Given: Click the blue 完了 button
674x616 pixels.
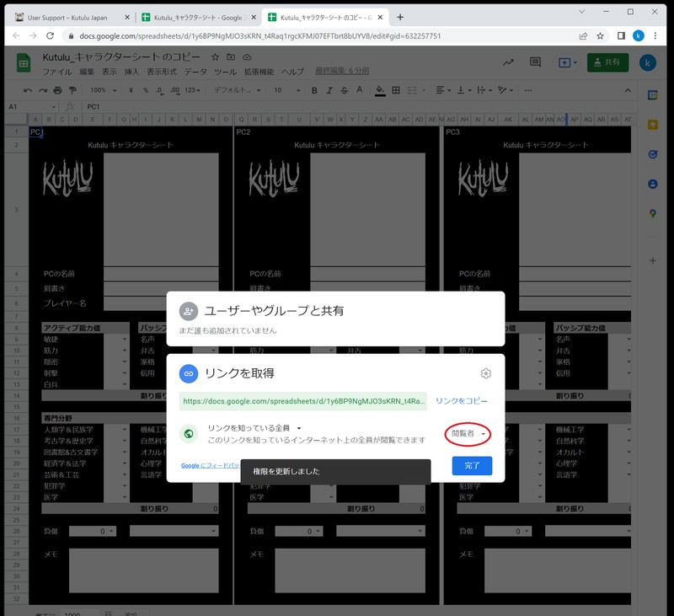Looking at the screenshot, I should click(472, 465).
